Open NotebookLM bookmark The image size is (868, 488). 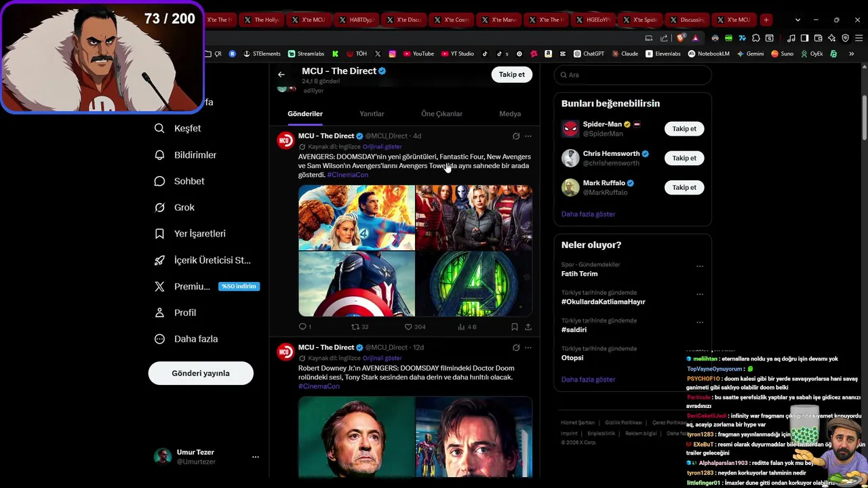[x=709, y=54]
